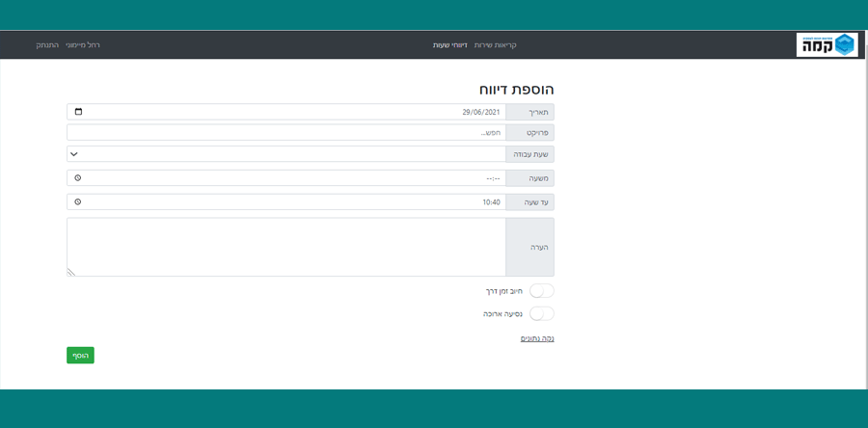This screenshot has width=868, height=428.
Task: Click the resize handle of the הערה textarea
Action: pyautogui.click(x=71, y=272)
